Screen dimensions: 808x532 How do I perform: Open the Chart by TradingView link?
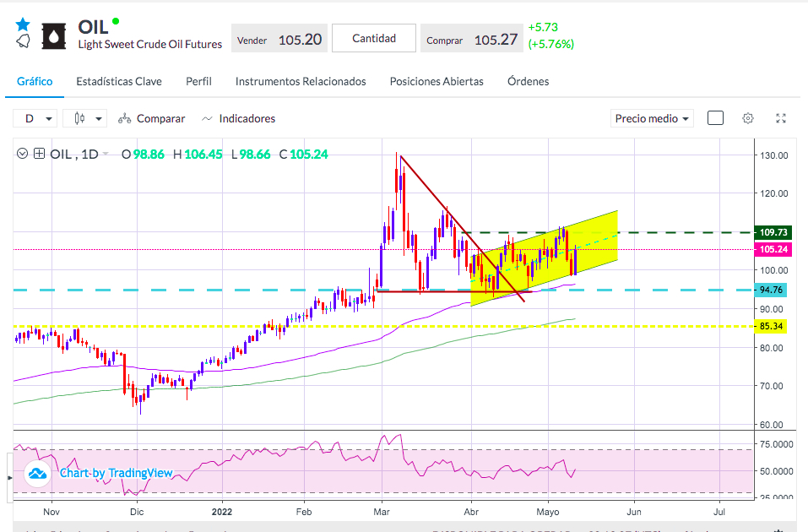tap(116, 473)
